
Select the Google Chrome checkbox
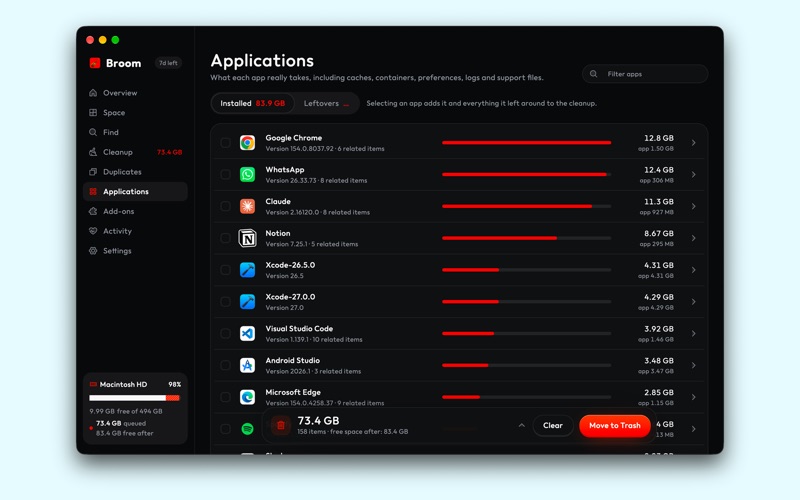click(x=225, y=143)
